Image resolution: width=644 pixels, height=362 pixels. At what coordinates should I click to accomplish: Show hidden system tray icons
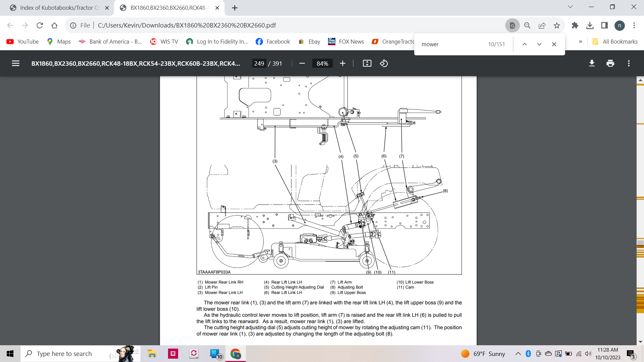[518, 354]
